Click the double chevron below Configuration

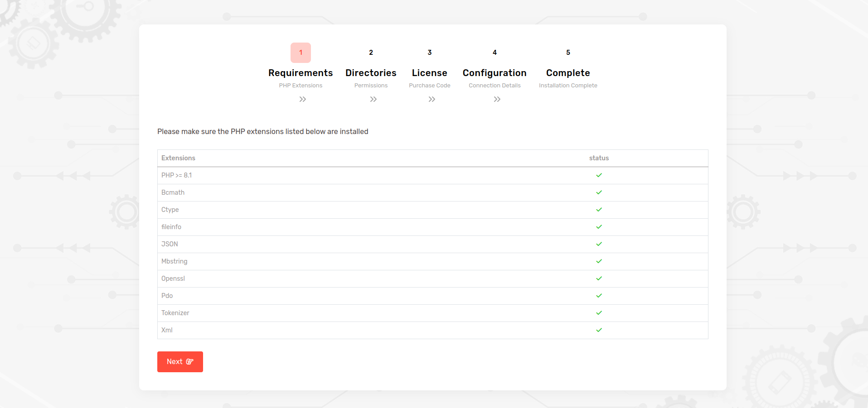[497, 99]
